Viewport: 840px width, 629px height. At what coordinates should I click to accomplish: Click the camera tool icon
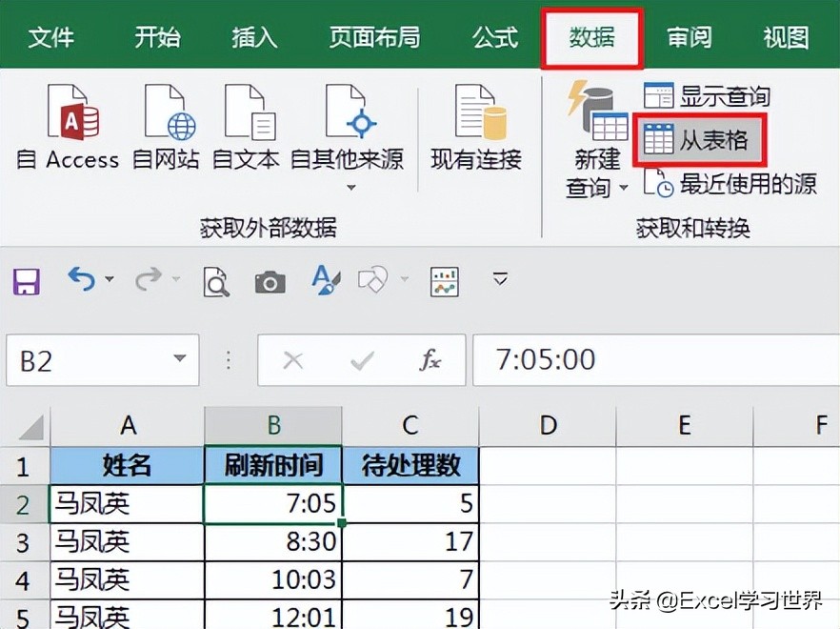click(x=270, y=282)
